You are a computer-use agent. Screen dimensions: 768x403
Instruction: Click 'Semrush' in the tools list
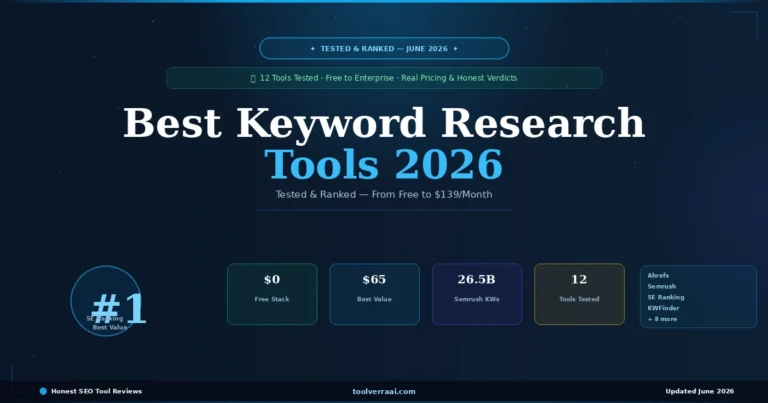(662, 286)
